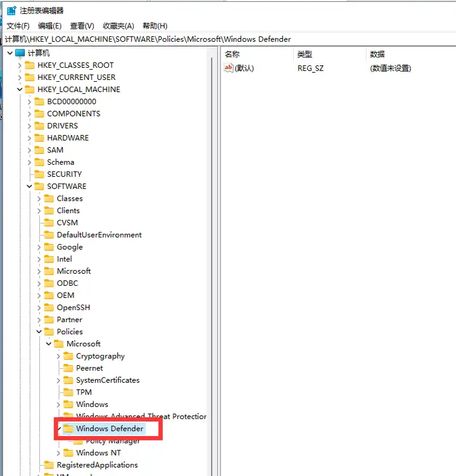Screen dimensions: 456x476
Task: Click the SECURITY folder icon
Action: click(39, 174)
